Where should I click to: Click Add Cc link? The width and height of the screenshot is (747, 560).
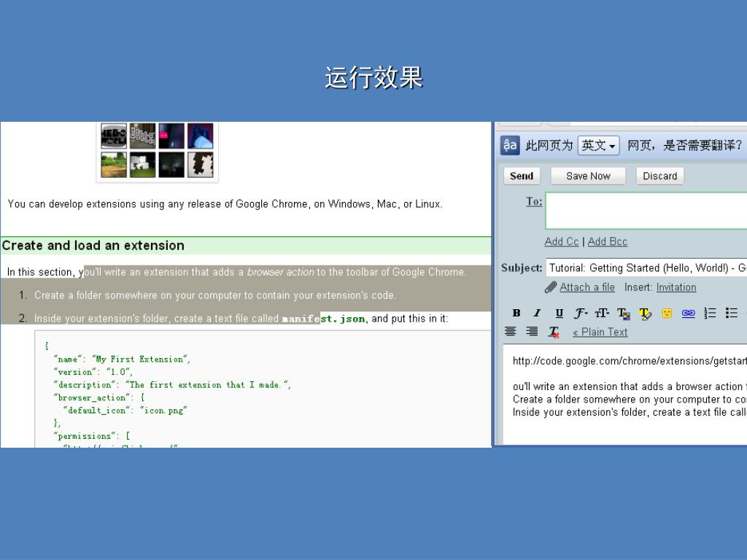562,241
